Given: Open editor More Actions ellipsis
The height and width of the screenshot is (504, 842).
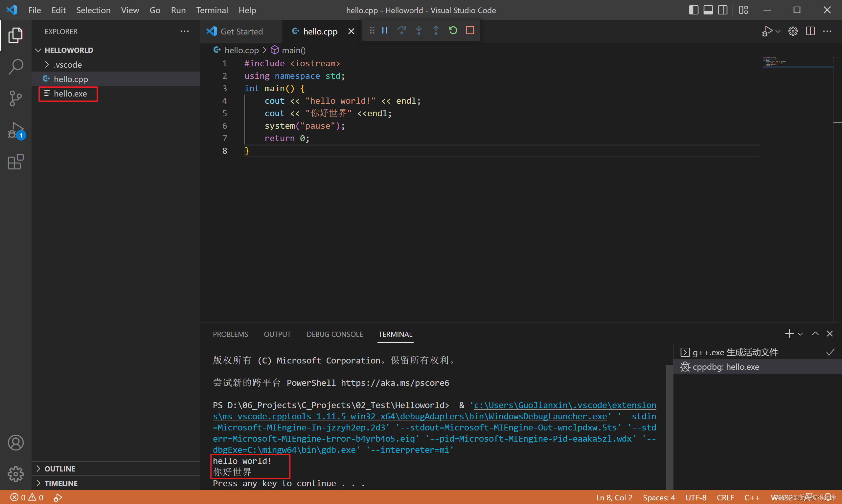Looking at the screenshot, I should 827,31.
